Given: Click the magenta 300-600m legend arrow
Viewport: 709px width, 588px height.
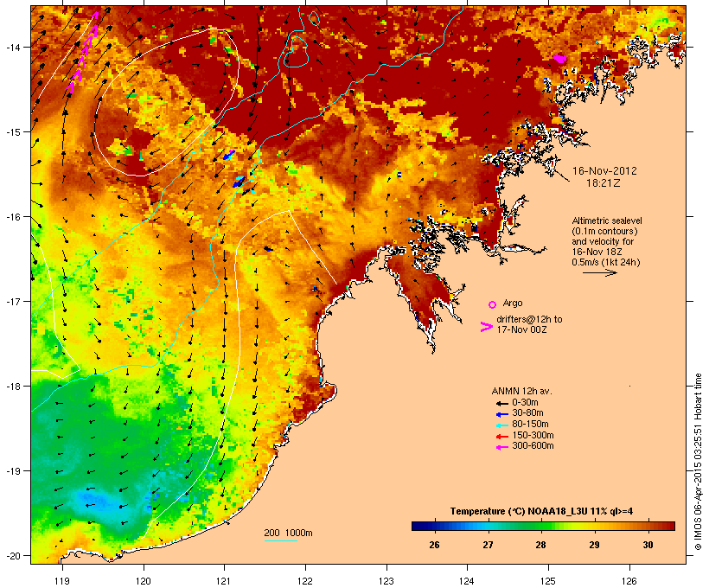Looking at the screenshot, I should pos(501,447).
